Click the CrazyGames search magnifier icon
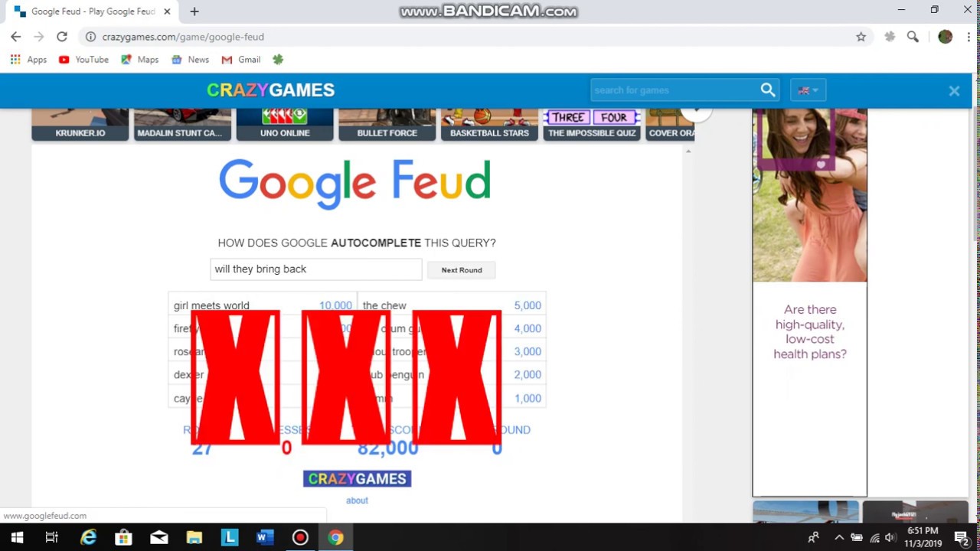The height and width of the screenshot is (551, 980). point(768,90)
